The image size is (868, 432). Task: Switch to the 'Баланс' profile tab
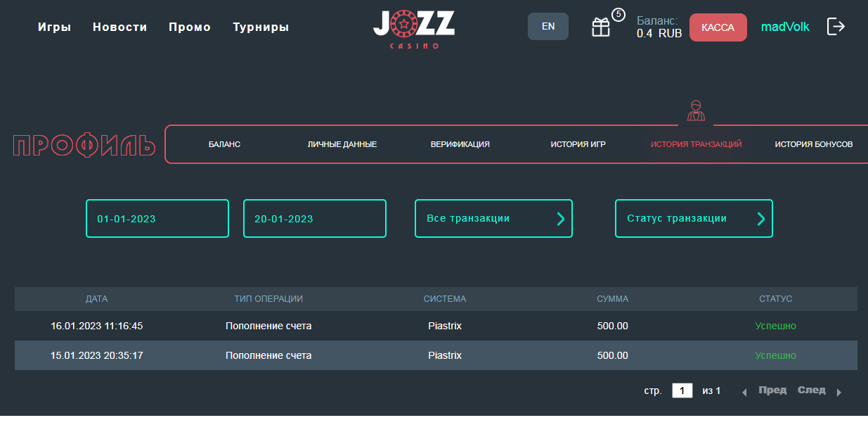click(224, 144)
